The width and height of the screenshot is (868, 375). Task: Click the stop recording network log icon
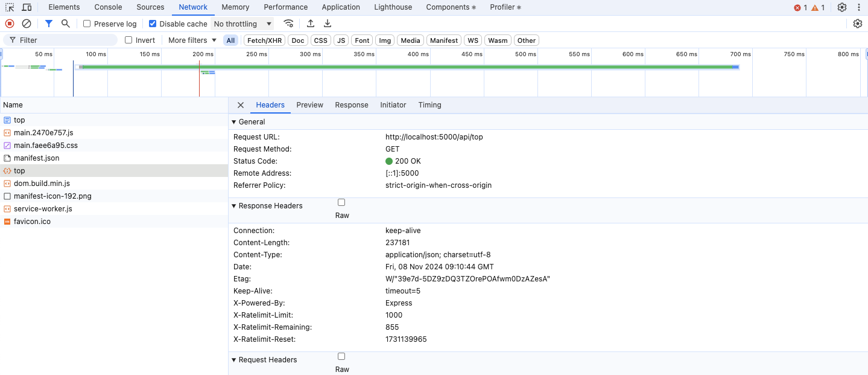[x=10, y=24]
